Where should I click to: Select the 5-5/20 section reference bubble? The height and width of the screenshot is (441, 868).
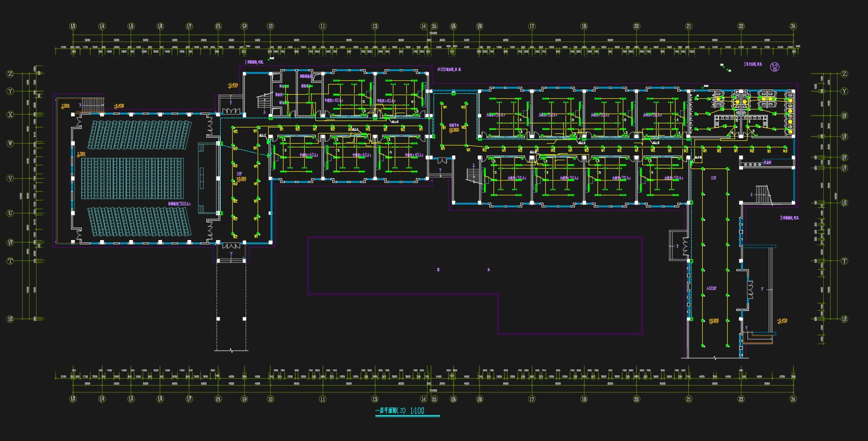775,67
